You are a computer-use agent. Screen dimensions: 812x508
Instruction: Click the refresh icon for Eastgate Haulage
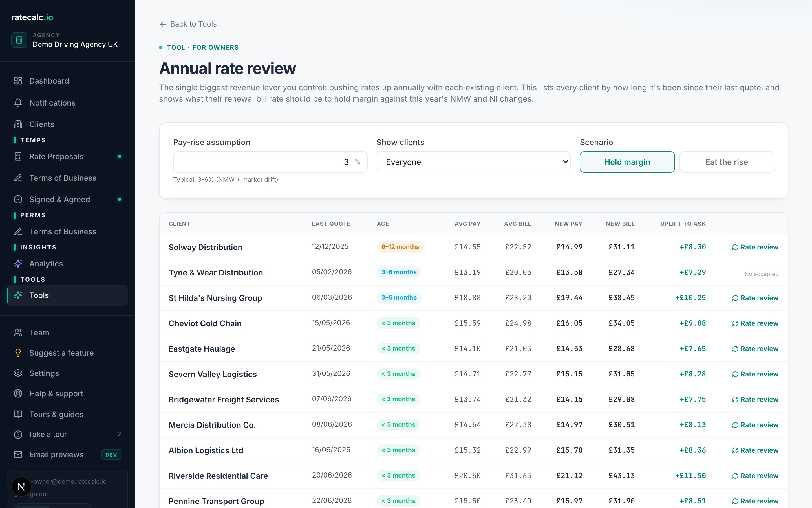tap(735, 349)
